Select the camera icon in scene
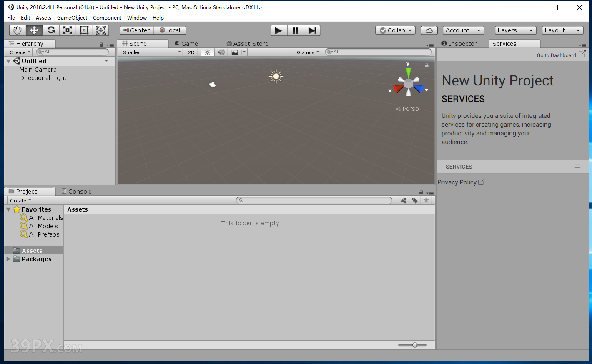This screenshot has height=364, width=592. click(x=213, y=85)
